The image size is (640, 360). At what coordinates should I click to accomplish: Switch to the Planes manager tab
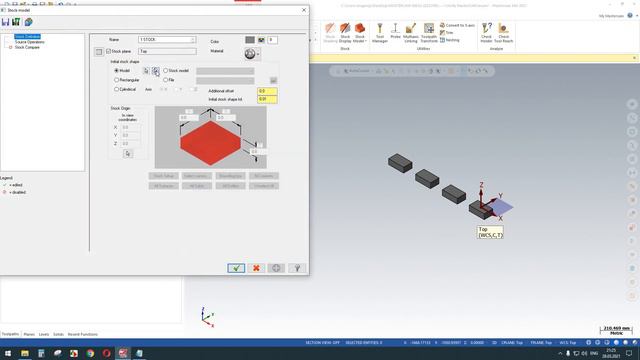[29, 334]
